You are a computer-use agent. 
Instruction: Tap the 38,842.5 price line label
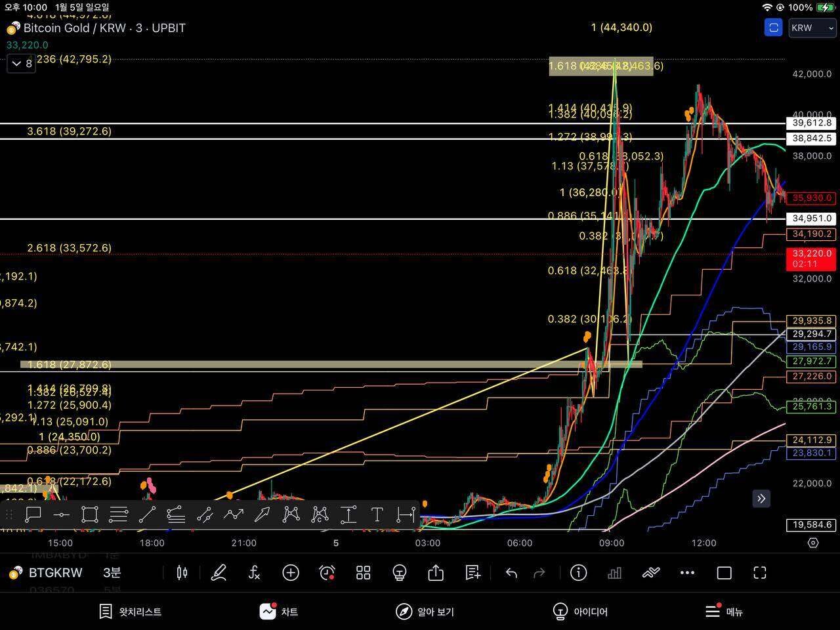coord(812,138)
